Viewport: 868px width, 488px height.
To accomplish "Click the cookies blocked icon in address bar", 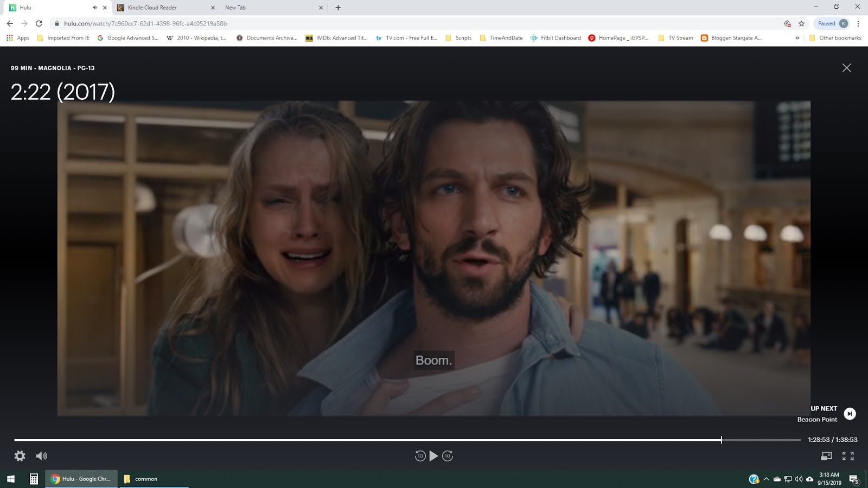I will tap(787, 23).
